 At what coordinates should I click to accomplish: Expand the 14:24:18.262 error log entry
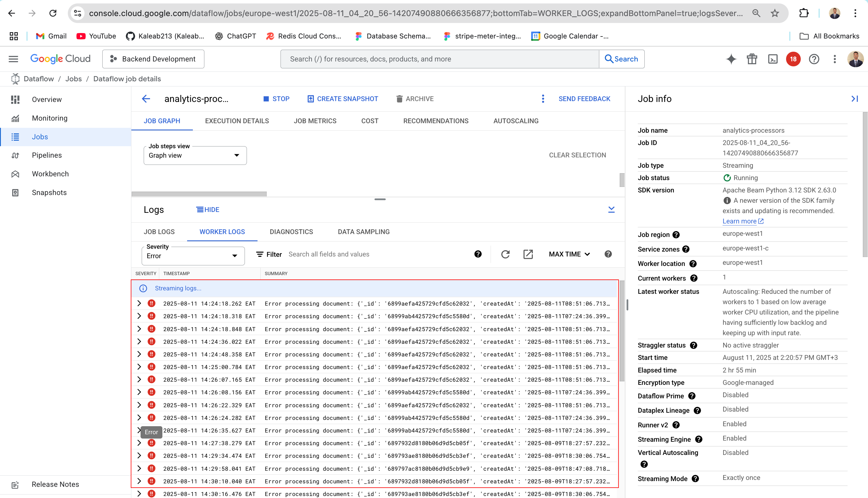click(139, 303)
